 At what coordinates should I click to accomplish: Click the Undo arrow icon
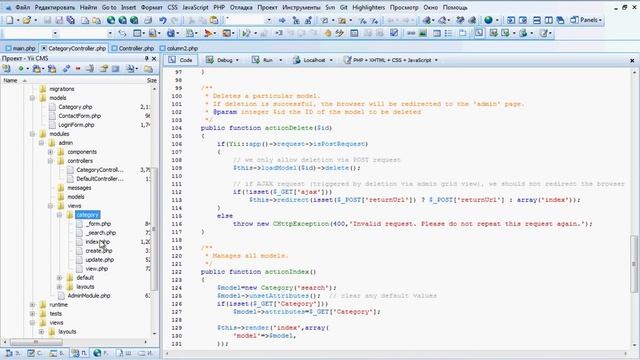tap(163, 20)
